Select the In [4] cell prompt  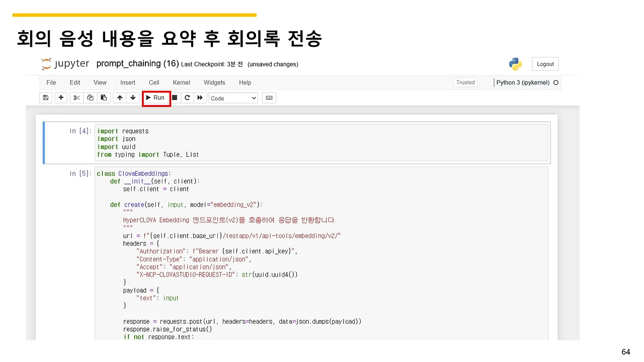pyautogui.click(x=80, y=131)
